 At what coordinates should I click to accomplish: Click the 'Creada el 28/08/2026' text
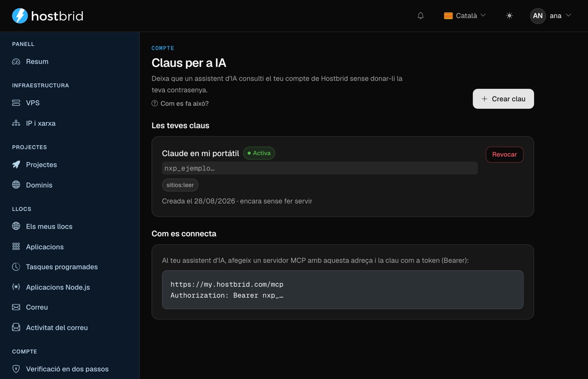tap(198, 201)
